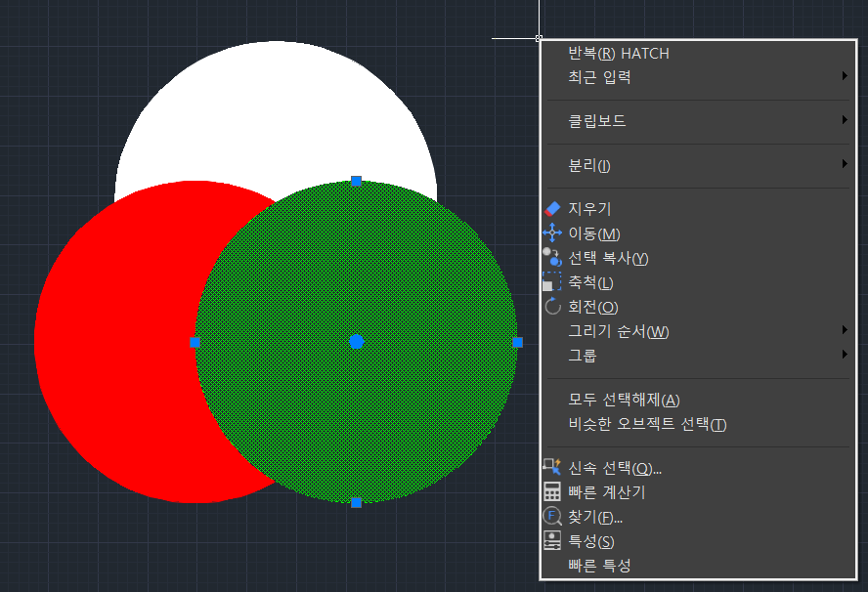Click the 빠른 계산기 label

(607, 491)
